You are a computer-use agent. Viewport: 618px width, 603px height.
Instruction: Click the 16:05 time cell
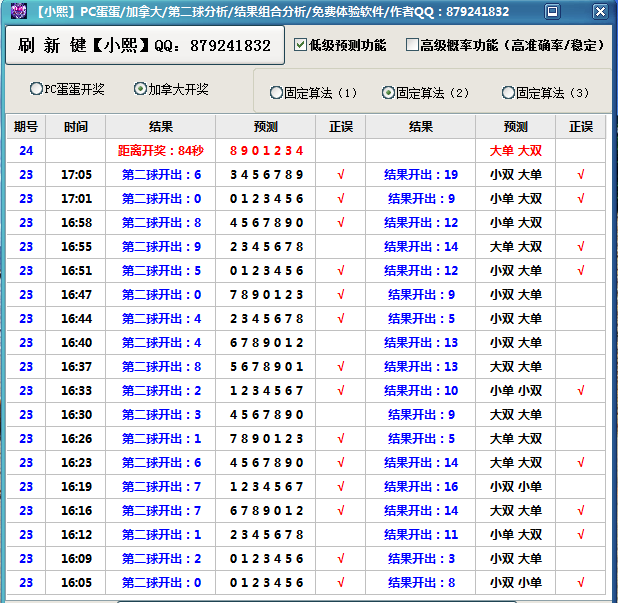coord(76,583)
